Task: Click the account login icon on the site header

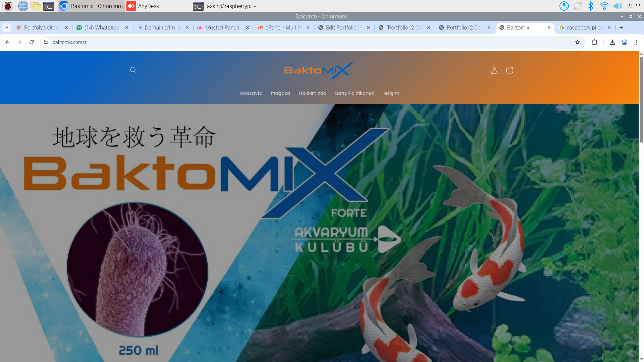Action: (494, 70)
